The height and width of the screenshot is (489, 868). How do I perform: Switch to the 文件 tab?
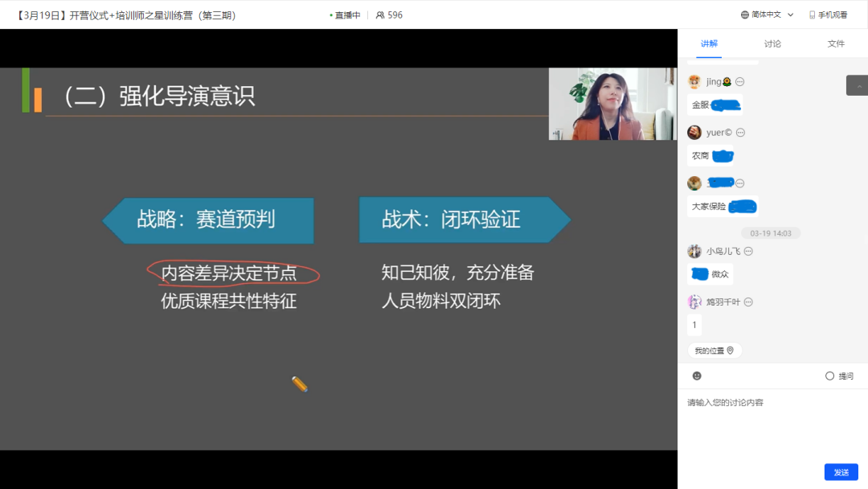pos(836,43)
